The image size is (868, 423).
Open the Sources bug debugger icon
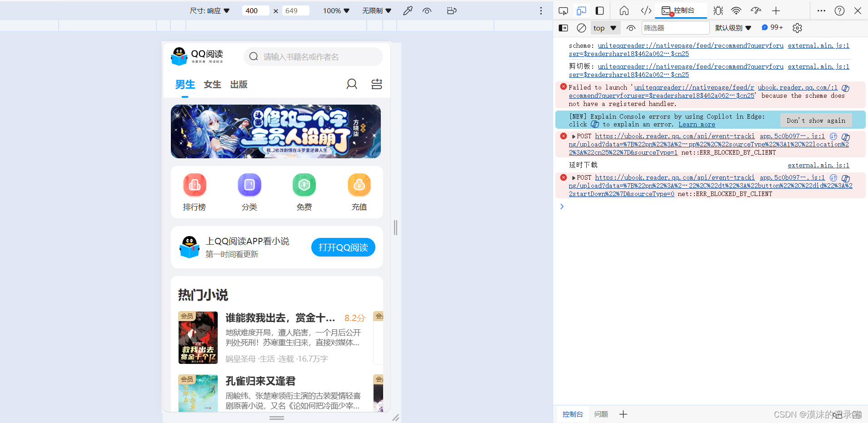718,11
